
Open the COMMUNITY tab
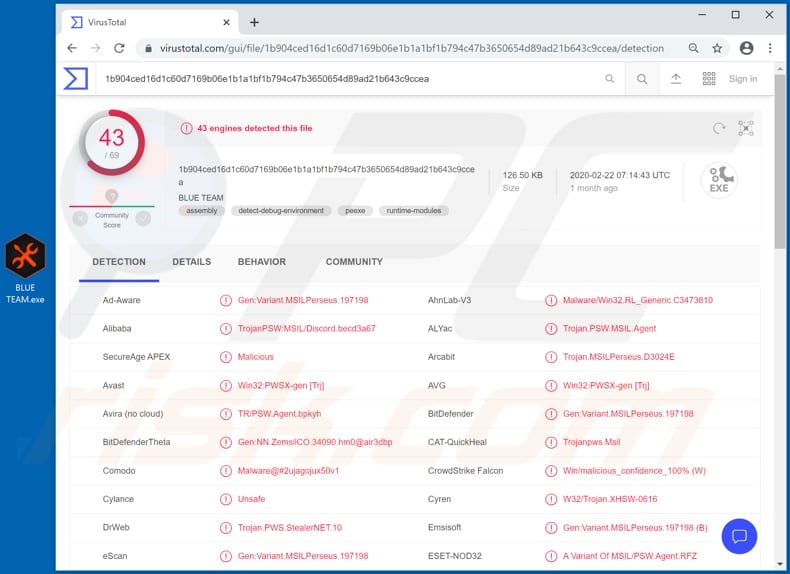(354, 262)
